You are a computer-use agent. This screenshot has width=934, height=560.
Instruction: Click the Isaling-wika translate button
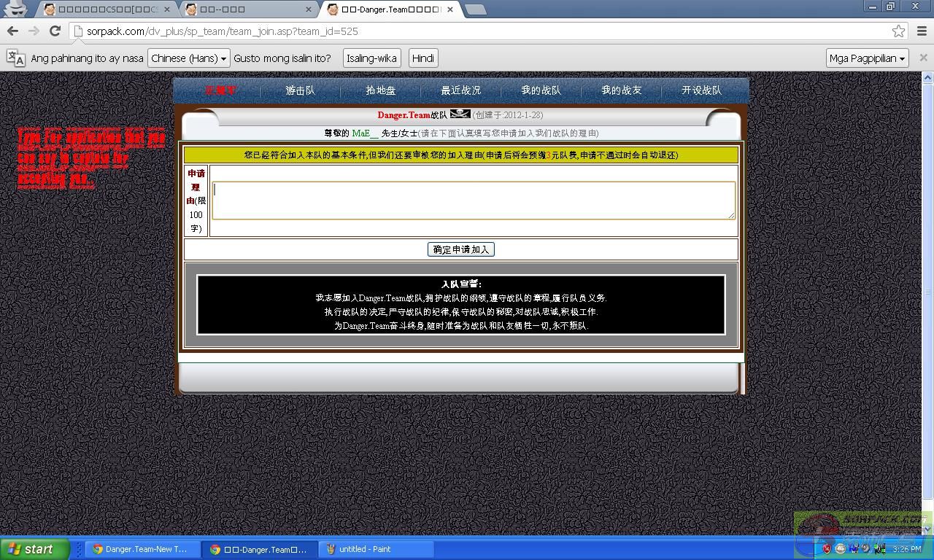(371, 58)
